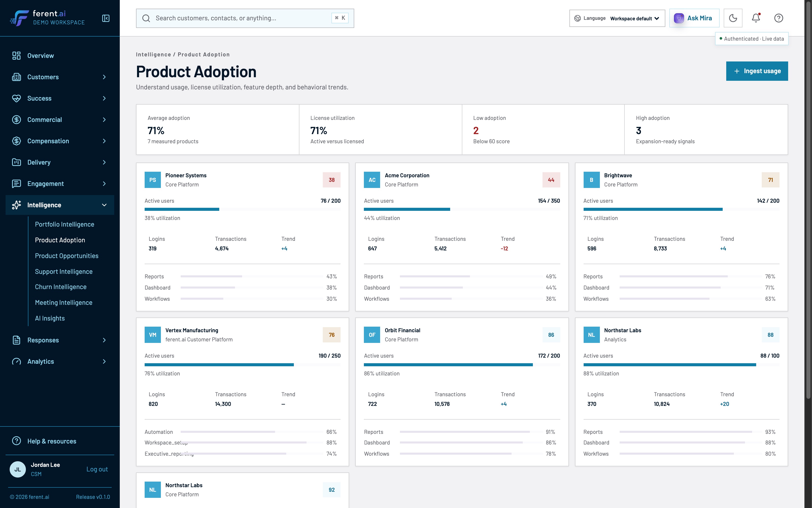This screenshot has height=508, width=812.
Task: Click the Engagement message icon
Action: (16, 184)
